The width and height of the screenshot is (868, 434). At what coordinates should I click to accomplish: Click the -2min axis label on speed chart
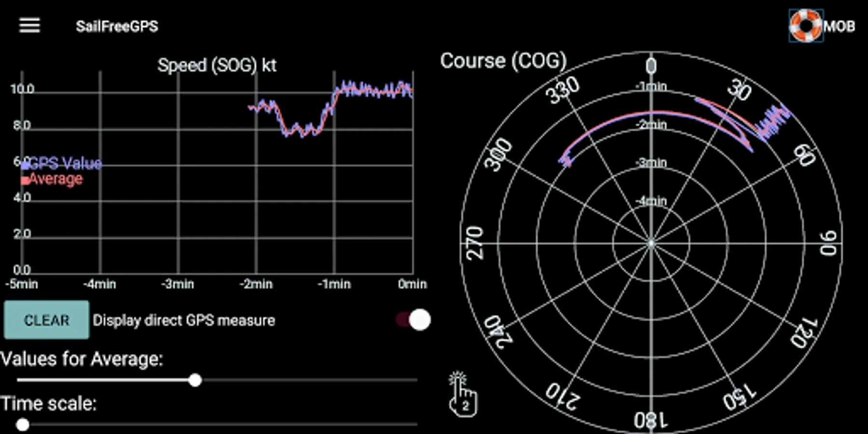pos(256,284)
